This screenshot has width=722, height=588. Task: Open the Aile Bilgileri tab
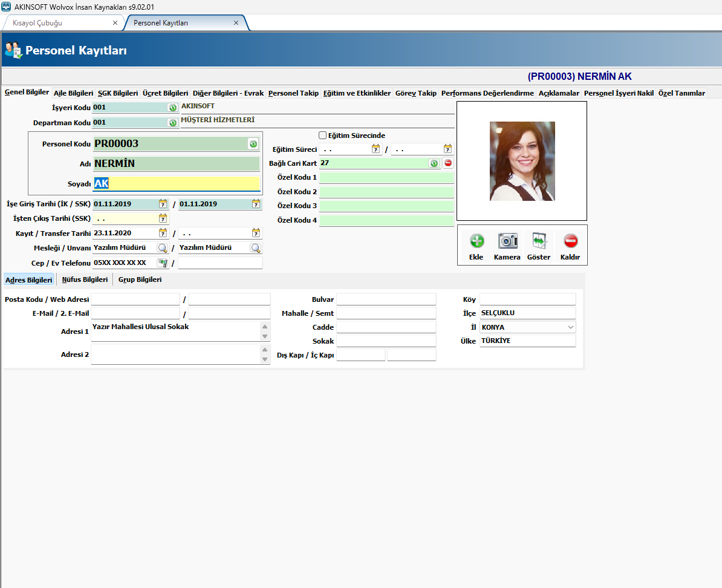click(x=73, y=93)
